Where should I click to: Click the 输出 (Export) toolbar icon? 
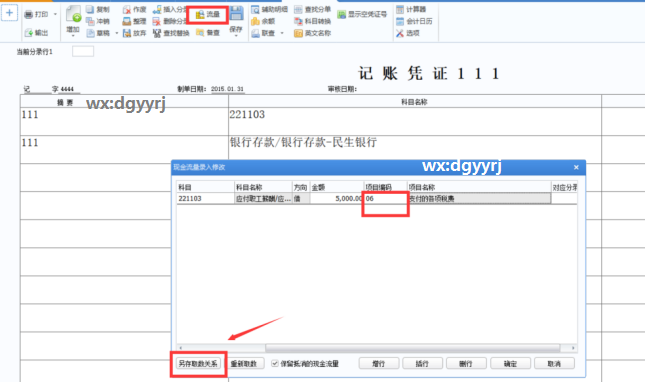tap(28, 33)
